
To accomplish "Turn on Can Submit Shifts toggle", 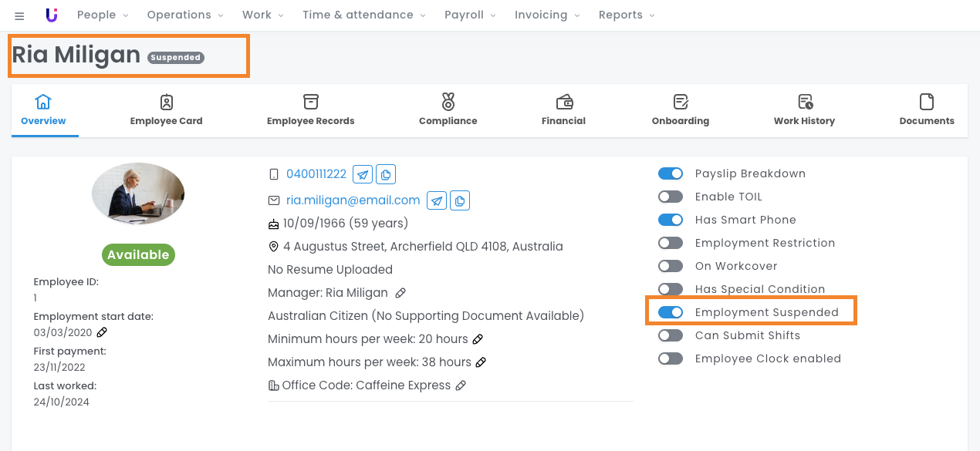I will click(671, 335).
